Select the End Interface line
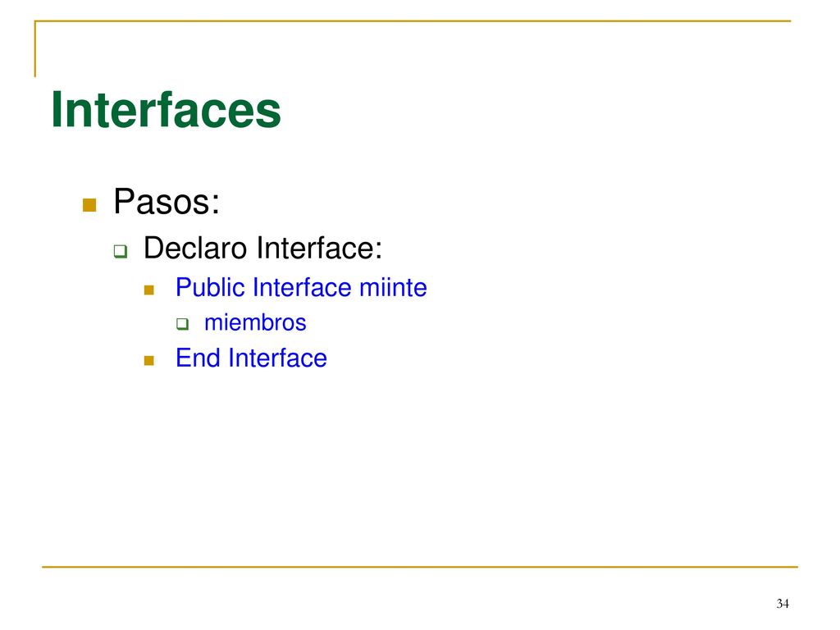The height and width of the screenshot is (630, 840). [x=251, y=358]
